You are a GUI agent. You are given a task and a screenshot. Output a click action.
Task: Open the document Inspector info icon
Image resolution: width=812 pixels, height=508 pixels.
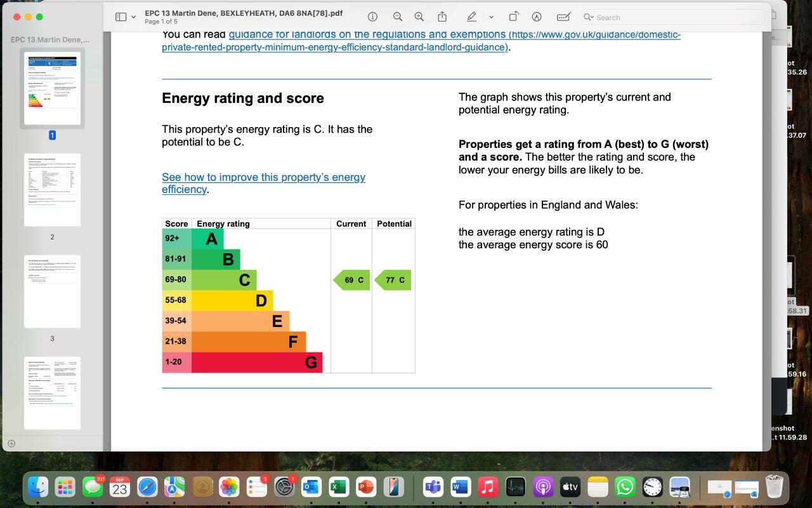pos(373,17)
